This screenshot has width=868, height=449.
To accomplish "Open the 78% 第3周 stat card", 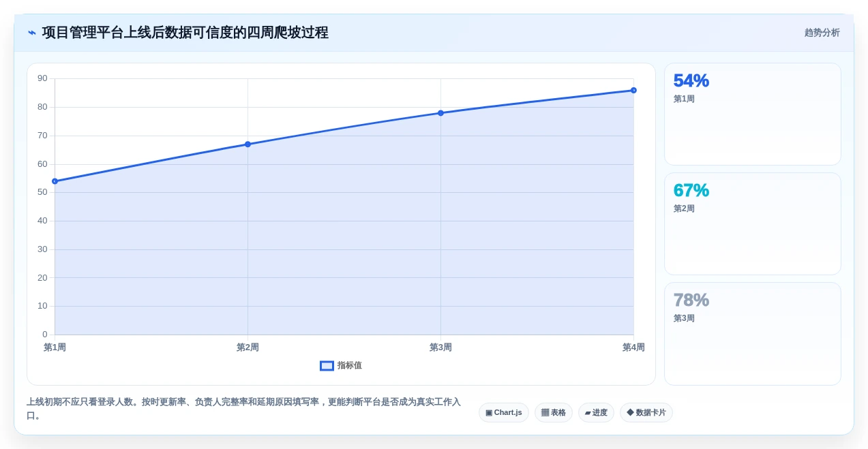I will 753,334.
